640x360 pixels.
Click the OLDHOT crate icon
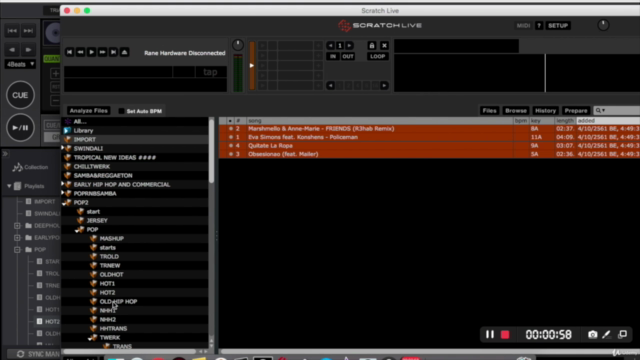(x=93, y=274)
